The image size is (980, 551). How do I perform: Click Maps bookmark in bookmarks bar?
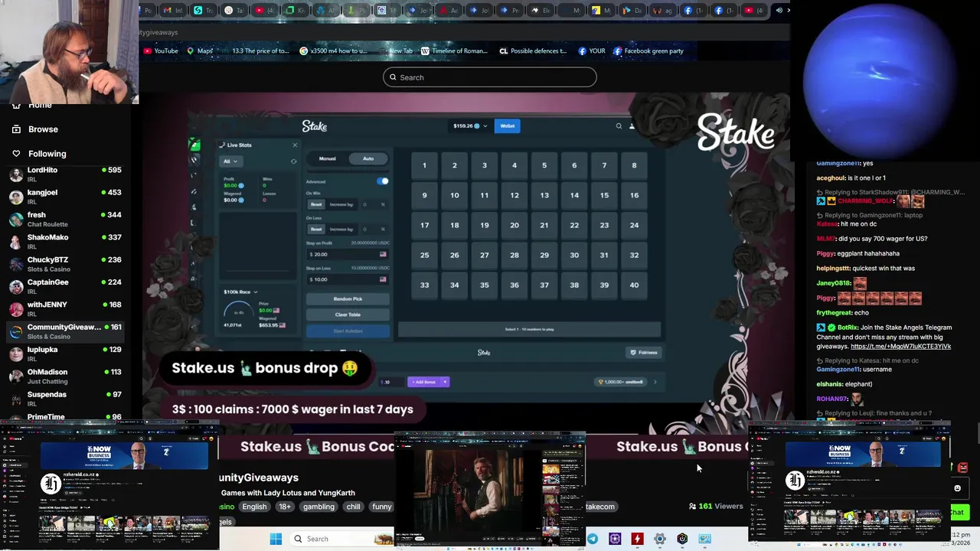(x=200, y=51)
